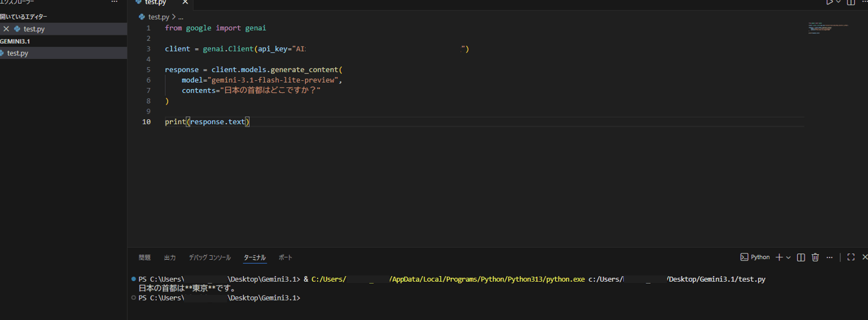Split the editor using top-right icon
Image resolution: width=868 pixels, height=320 pixels.
(851, 3)
